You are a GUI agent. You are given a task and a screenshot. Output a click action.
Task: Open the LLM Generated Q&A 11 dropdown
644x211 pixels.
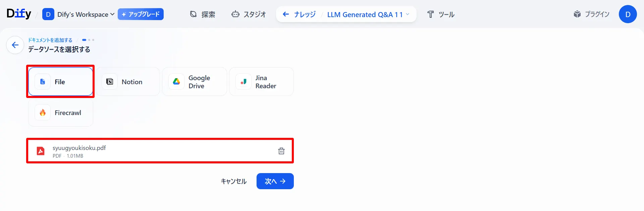(x=368, y=14)
